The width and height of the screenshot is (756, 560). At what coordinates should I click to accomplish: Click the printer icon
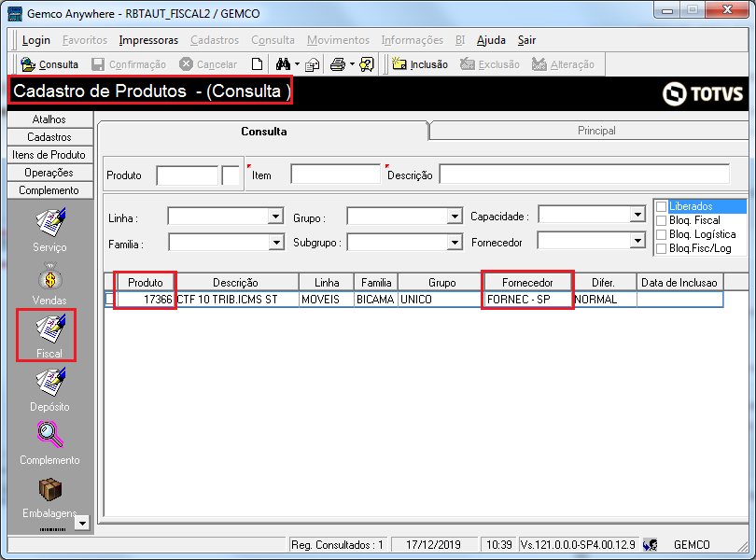[338, 64]
